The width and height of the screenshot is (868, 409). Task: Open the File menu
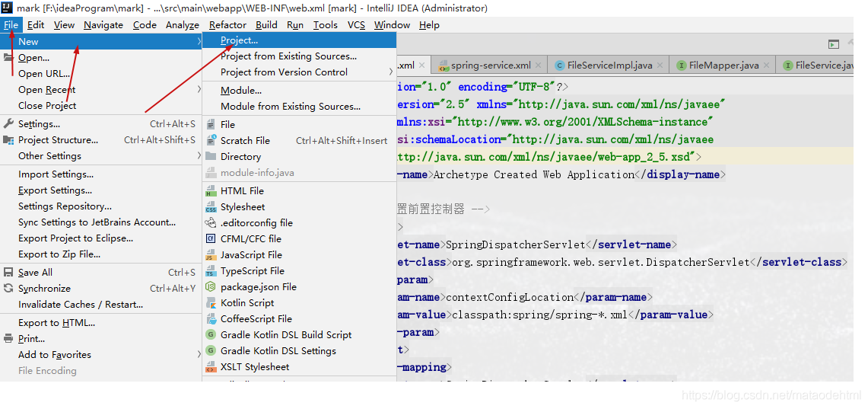click(x=11, y=25)
